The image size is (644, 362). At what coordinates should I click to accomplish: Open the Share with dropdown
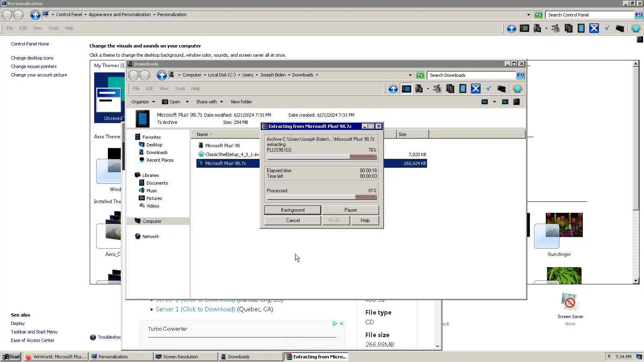(209, 102)
